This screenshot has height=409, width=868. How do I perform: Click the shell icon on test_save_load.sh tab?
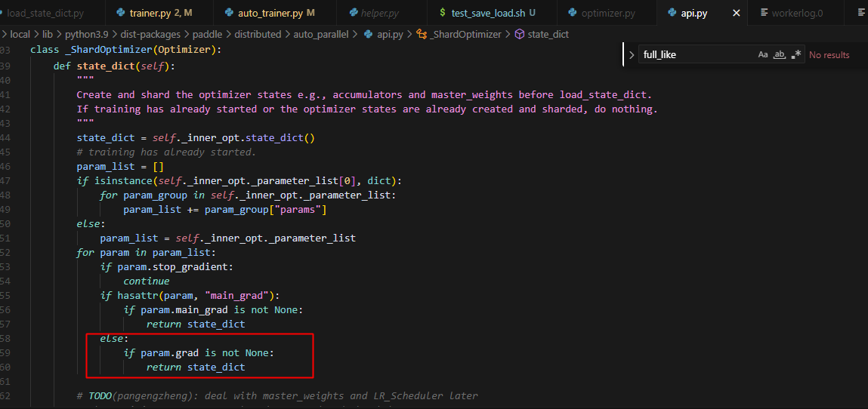[443, 13]
